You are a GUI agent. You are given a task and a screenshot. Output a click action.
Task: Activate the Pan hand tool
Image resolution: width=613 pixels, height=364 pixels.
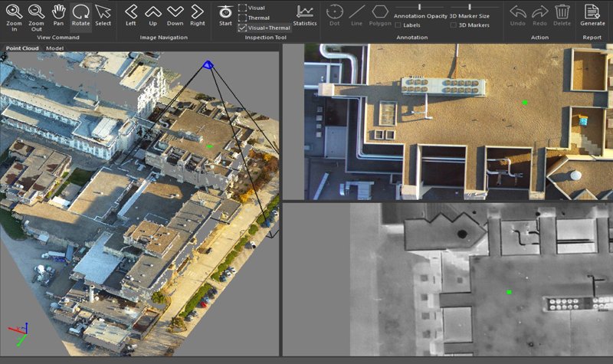point(59,15)
